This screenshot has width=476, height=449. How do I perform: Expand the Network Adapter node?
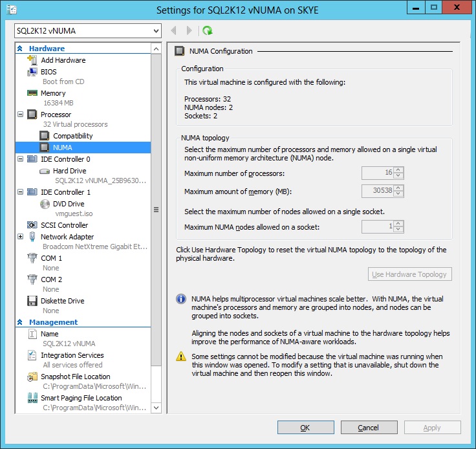click(20, 237)
